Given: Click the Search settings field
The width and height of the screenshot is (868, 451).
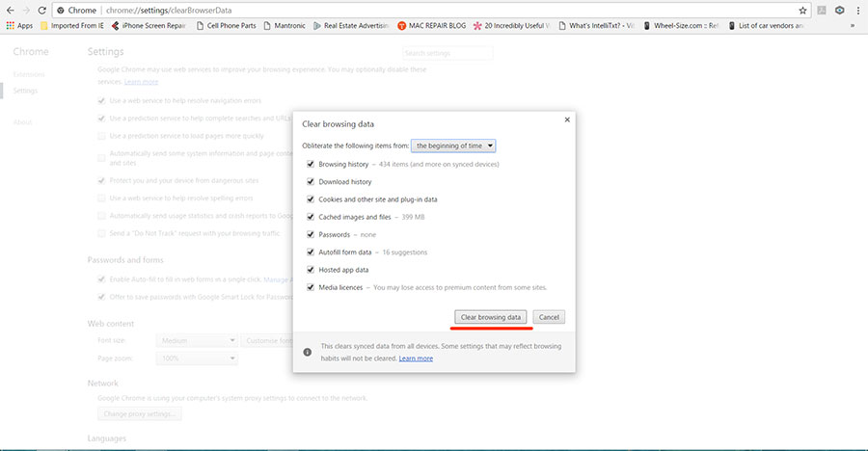Looking at the screenshot, I should pyautogui.click(x=448, y=53).
